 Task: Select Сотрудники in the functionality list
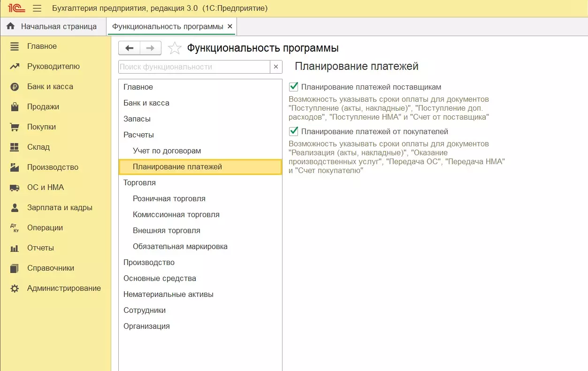point(200,310)
